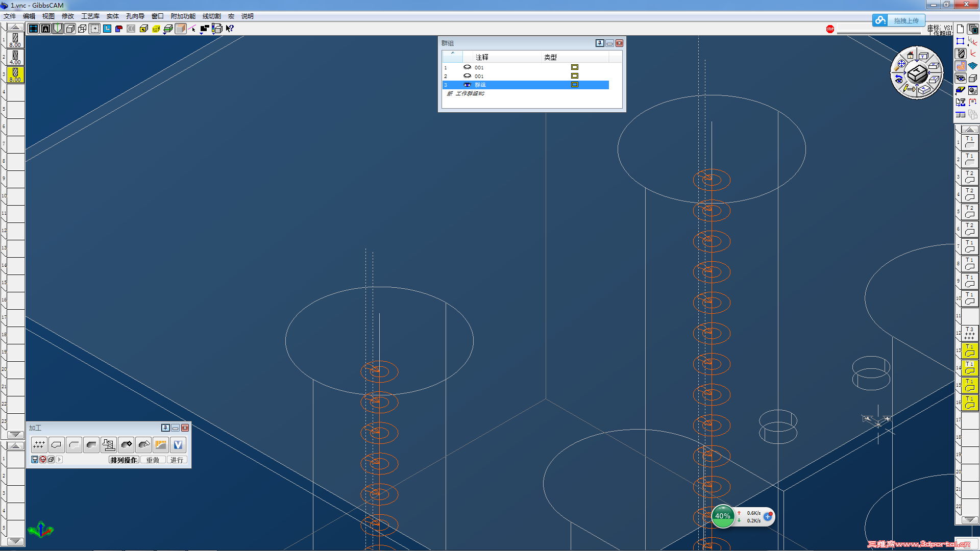Image resolution: width=980 pixels, height=551 pixels.
Task: Click the hole drilling process icon
Action: point(39,445)
